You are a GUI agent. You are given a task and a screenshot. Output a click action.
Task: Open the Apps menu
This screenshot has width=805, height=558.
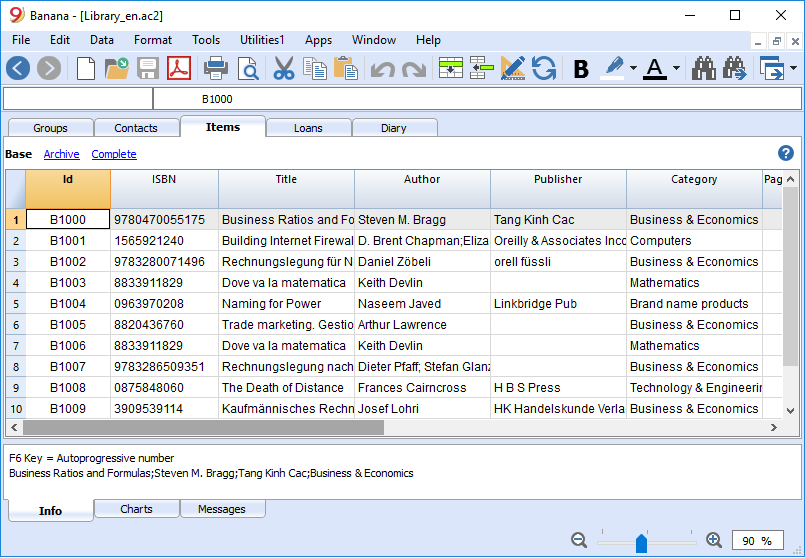click(318, 40)
